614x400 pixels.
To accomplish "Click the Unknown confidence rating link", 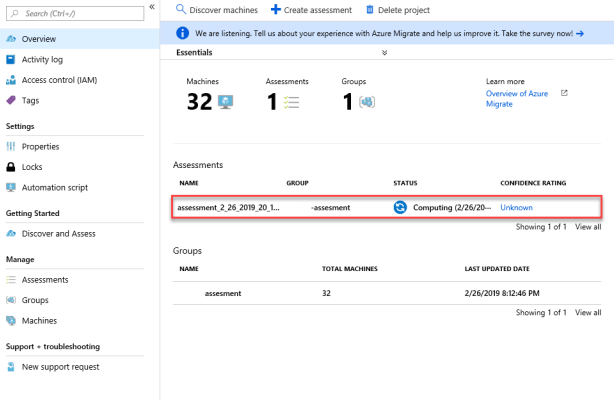I will 516,208.
